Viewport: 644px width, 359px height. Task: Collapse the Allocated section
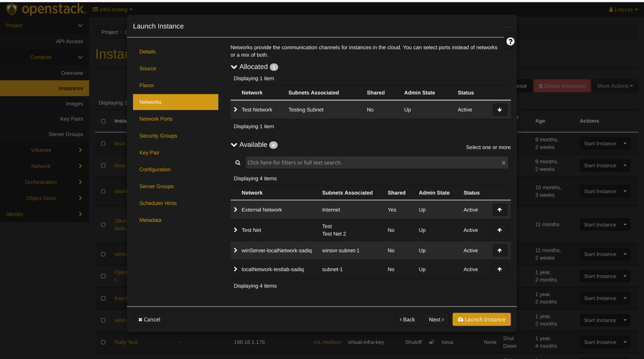point(234,67)
